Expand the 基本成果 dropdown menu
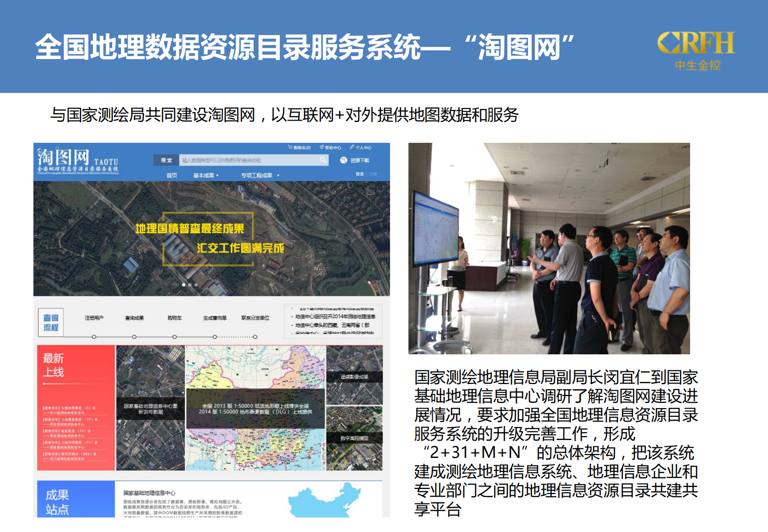768x532 pixels. [x=206, y=175]
